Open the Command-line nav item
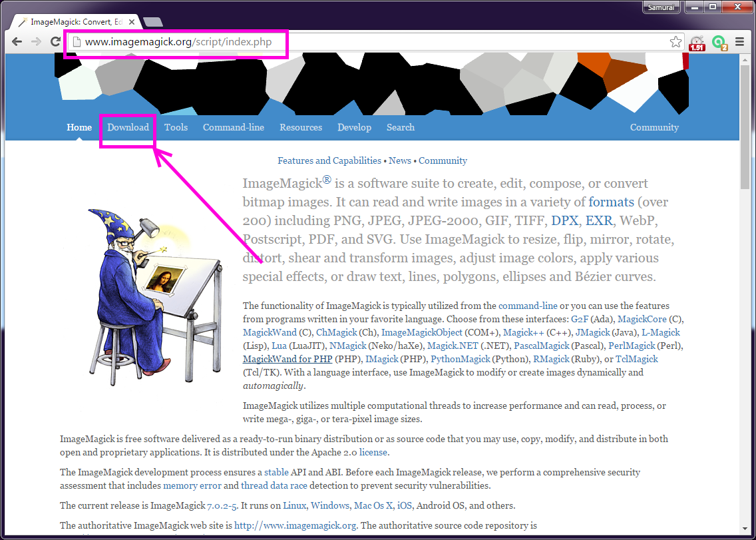The image size is (756, 540). [x=234, y=127]
